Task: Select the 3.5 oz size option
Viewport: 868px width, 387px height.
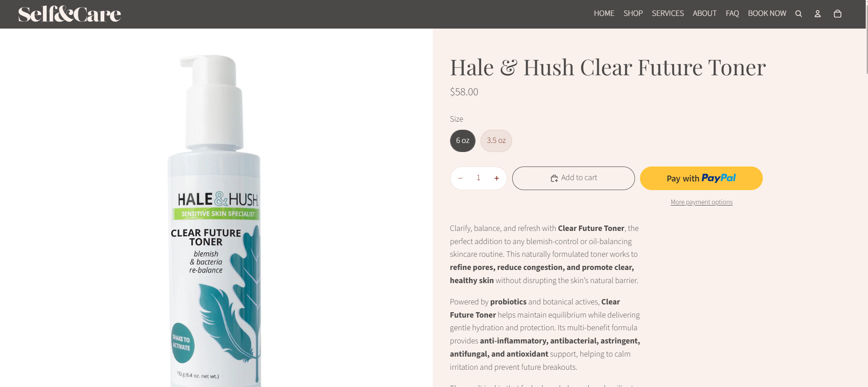Action: pos(496,141)
